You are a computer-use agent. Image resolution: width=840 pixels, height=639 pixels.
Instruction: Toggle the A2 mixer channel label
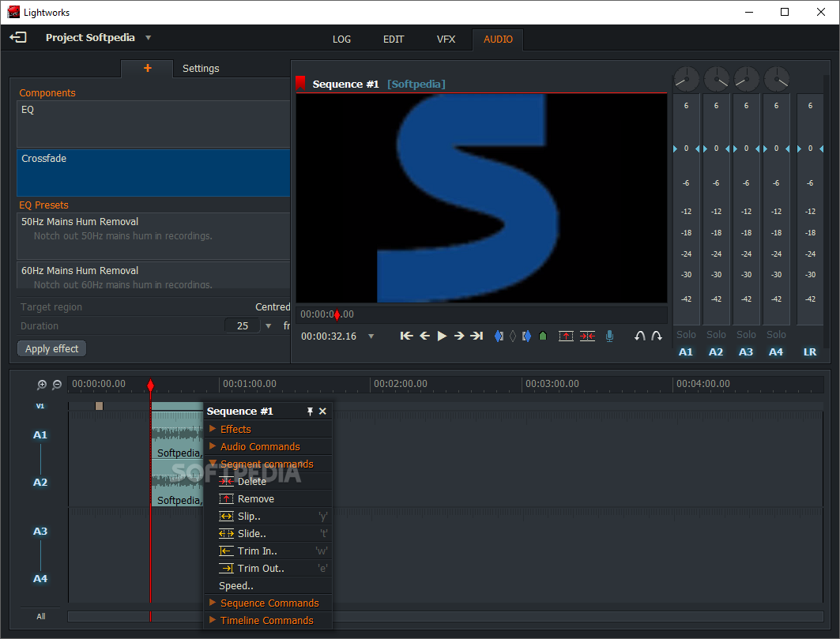point(716,352)
